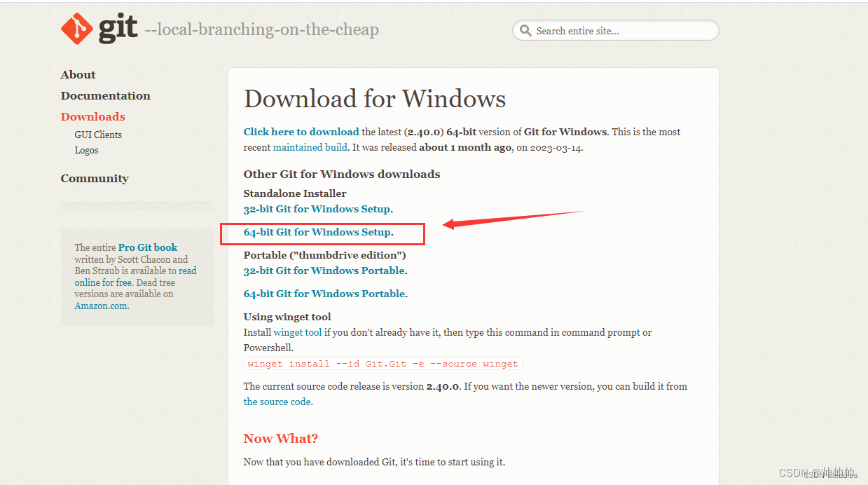Click the Download for Windows heading
868x485 pixels.
[x=375, y=99]
